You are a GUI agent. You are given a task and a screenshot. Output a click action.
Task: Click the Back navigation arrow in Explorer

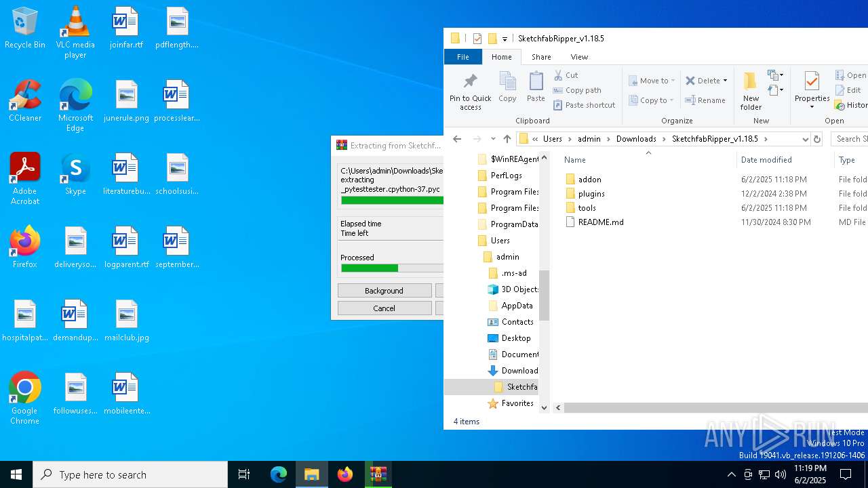pyautogui.click(x=457, y=139)
